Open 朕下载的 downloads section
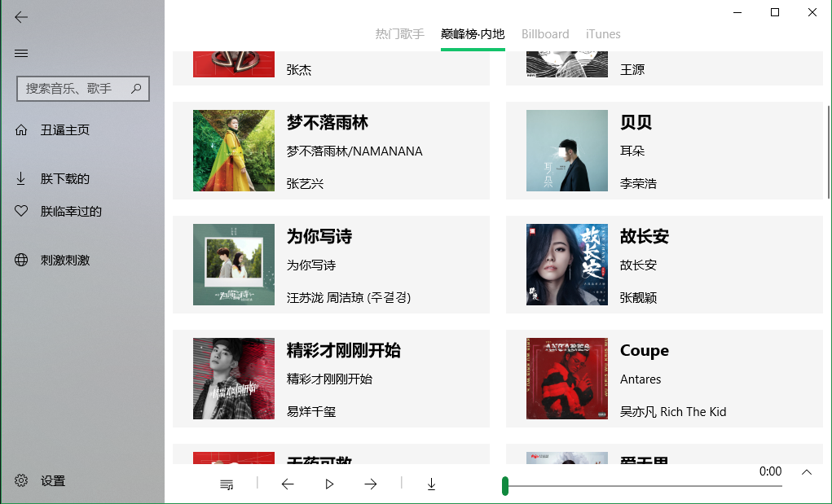The image size is (832, 504). (x=82, y=178)
